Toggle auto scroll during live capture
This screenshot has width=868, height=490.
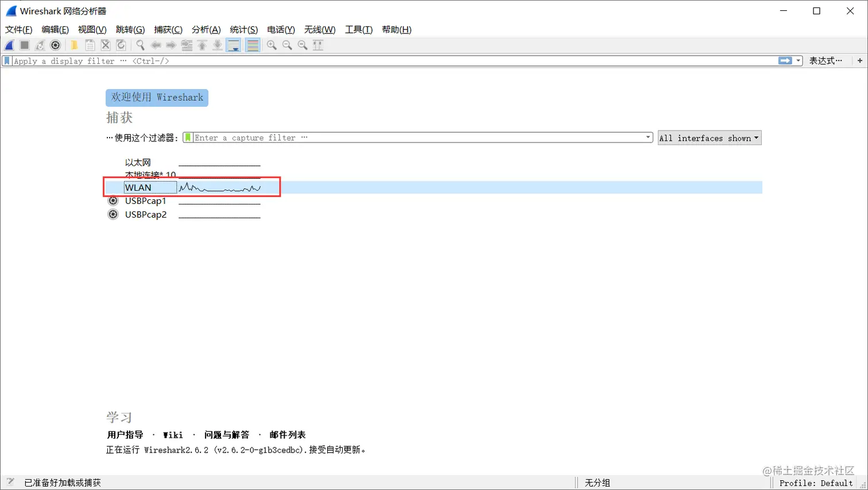(x=234, y=45)
